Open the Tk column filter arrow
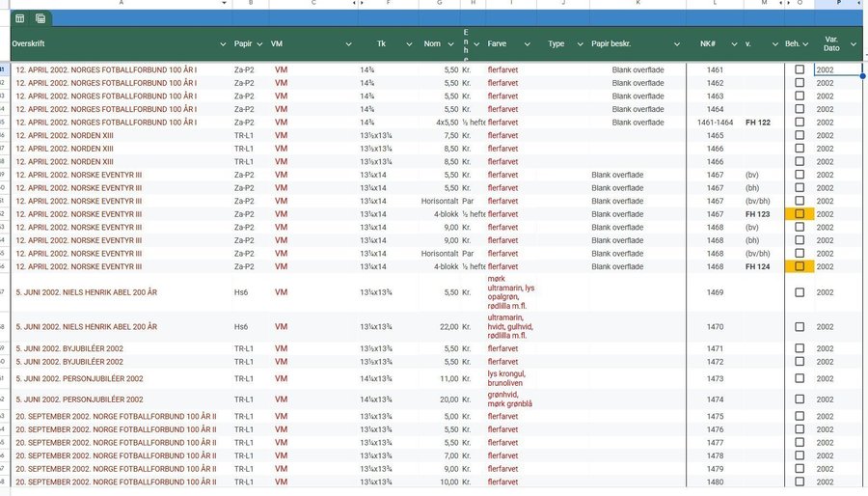The height and width of the screenshot is (496, 868). pyautogui.click(x=409, y=44)
